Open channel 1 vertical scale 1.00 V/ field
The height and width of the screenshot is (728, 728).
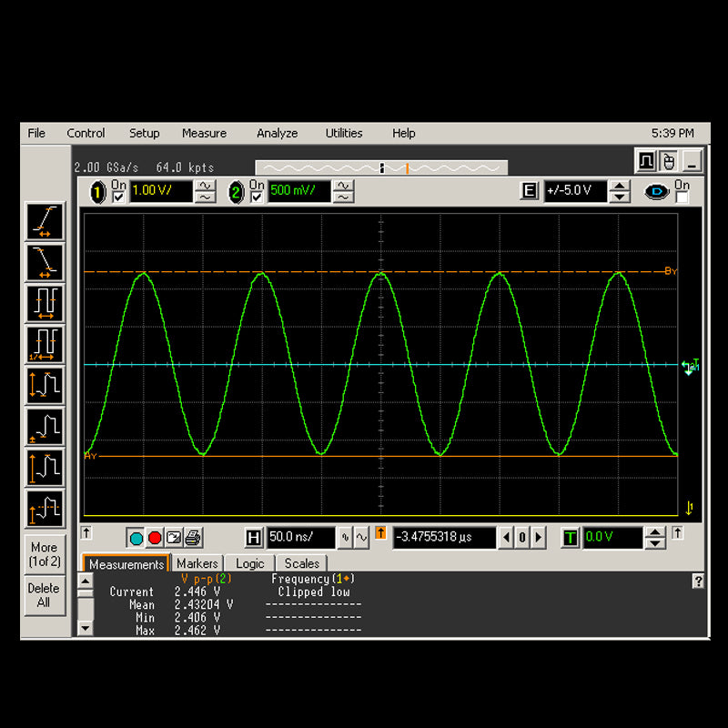click(x=161, y=191)
